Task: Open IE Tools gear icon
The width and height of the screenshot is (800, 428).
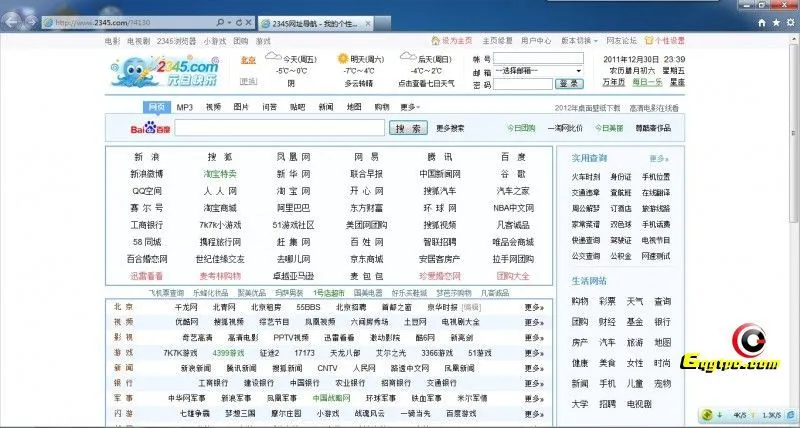Action: 790,22
